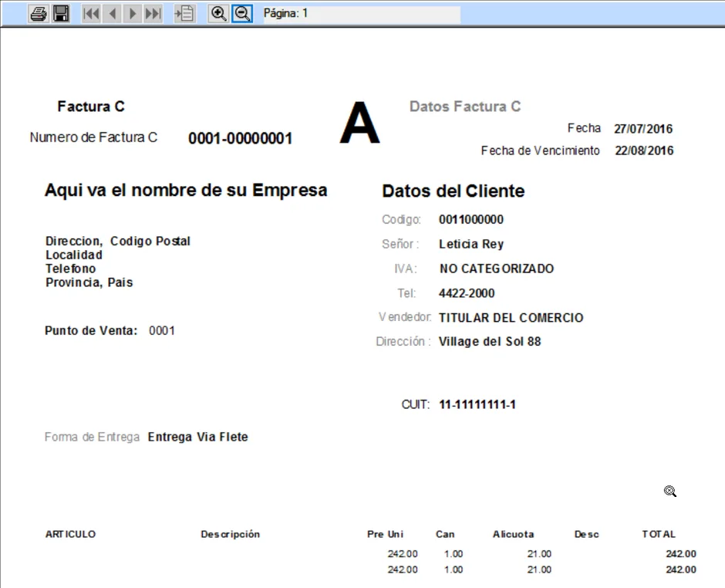Viewport: 725px width, 588px height.
Task: Click Entrega Via Flete text
Action: (x=198, y=437)
